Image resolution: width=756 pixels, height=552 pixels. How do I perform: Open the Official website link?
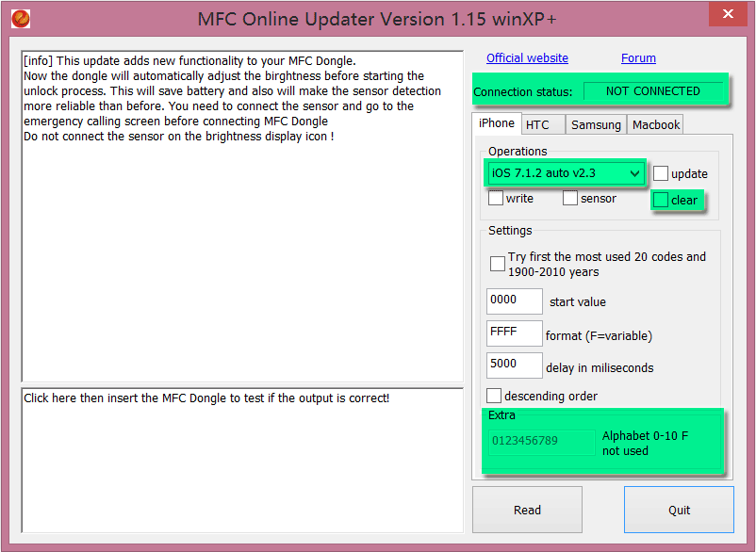coord(527,58)
